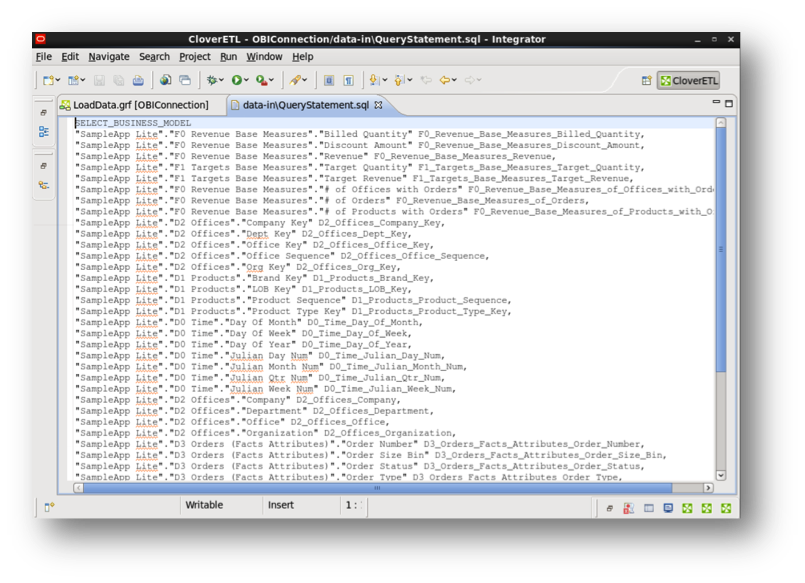Screen dimensions: 805x583
Task: Click the New file wizard icon
Action: click(48, 80)
